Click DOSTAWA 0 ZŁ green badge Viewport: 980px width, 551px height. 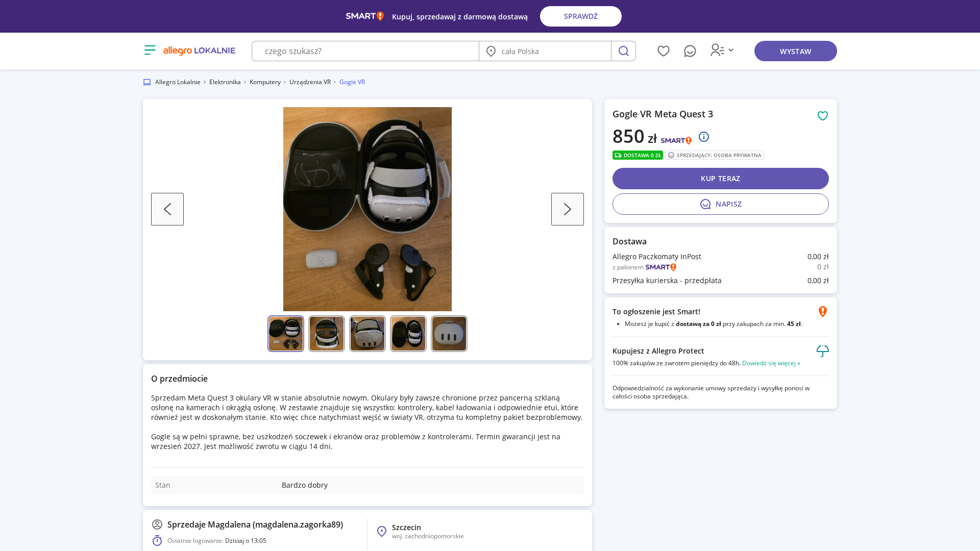tap(638, 155)
